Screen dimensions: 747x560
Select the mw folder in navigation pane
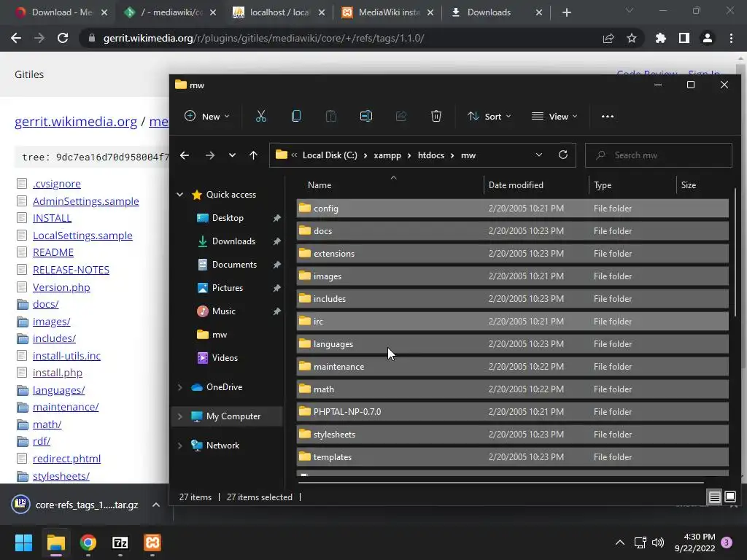(219, 335)
